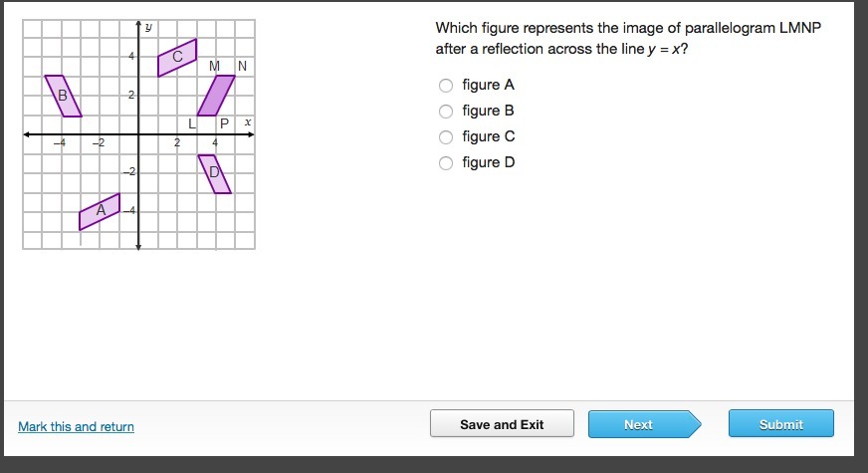The image size is (868, 473).
Task: Click the figure D answer label text
Action: tap(488, 163)
